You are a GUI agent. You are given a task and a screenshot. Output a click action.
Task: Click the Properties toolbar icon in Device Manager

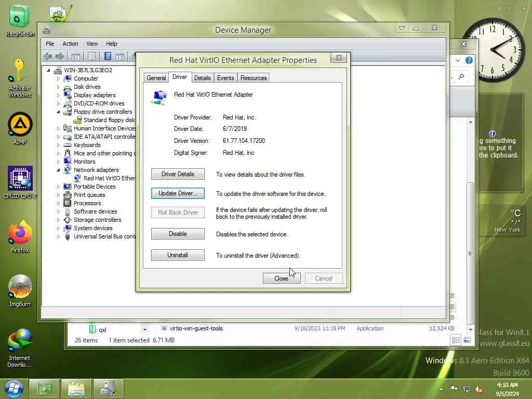click(91, 57)
